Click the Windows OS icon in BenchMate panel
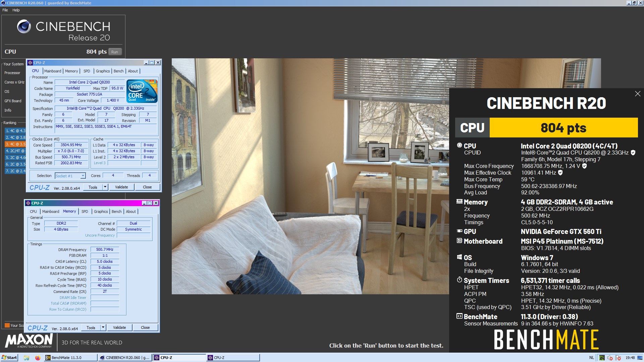This screenshot has height=362, width=644. (x=459, y=257)
